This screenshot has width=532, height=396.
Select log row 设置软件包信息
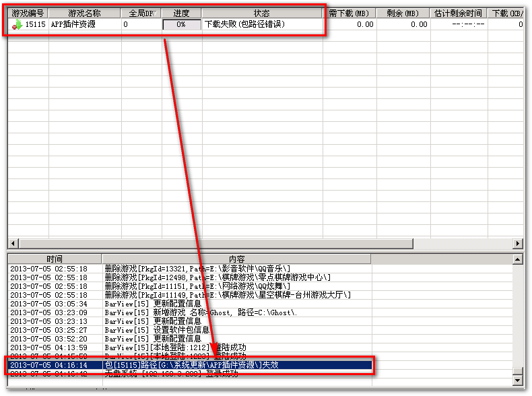pos(190,330)
